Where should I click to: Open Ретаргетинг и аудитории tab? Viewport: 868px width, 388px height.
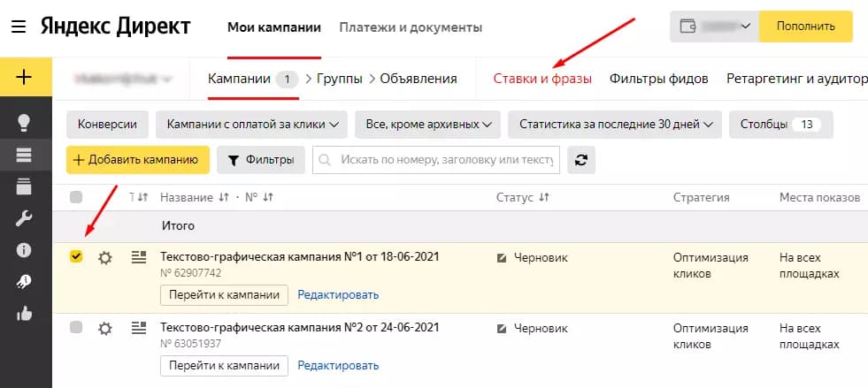pos(797,79)
